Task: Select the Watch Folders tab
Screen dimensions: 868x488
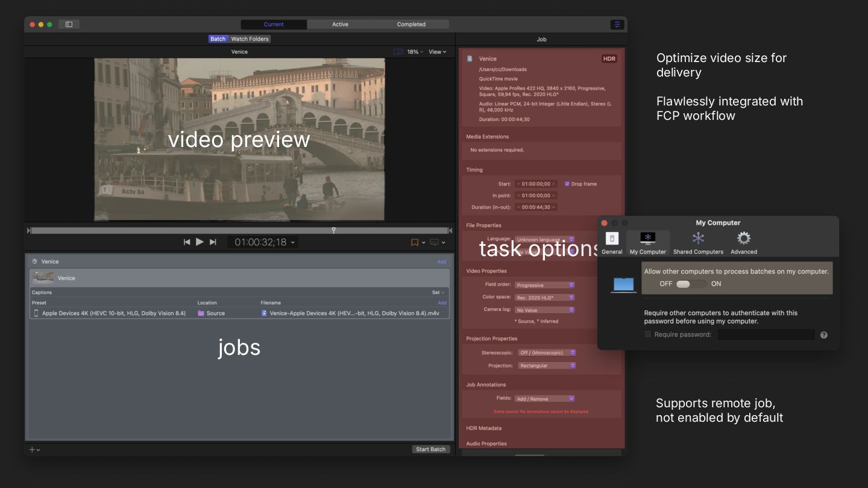Action: pyautogui.click(x=250, y=39)
